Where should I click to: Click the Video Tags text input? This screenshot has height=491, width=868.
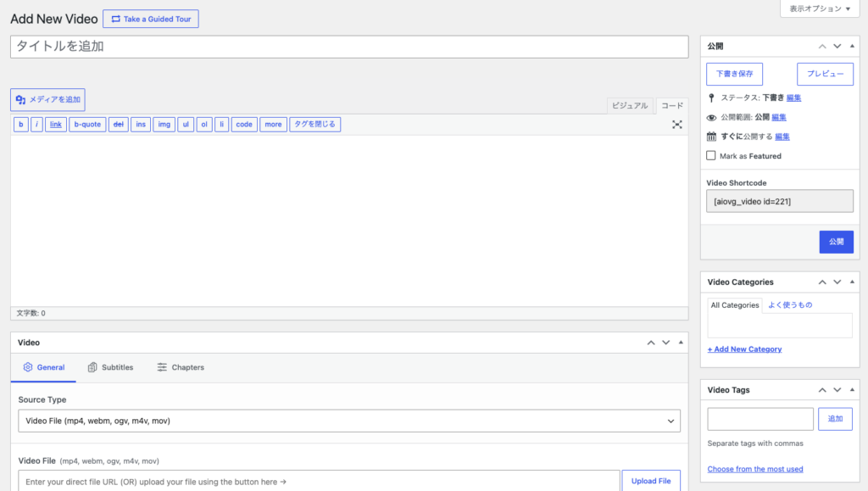point(760,419)
